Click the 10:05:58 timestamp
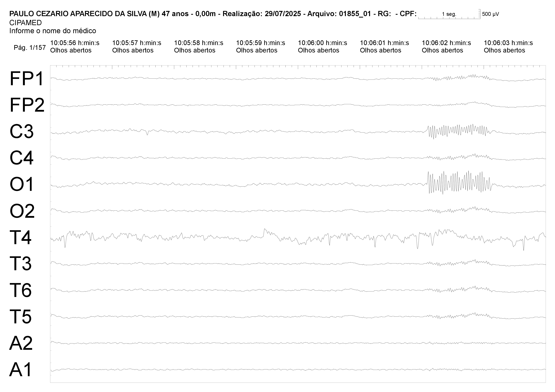Viewport: 555px width, 392px height. point(199,43)
